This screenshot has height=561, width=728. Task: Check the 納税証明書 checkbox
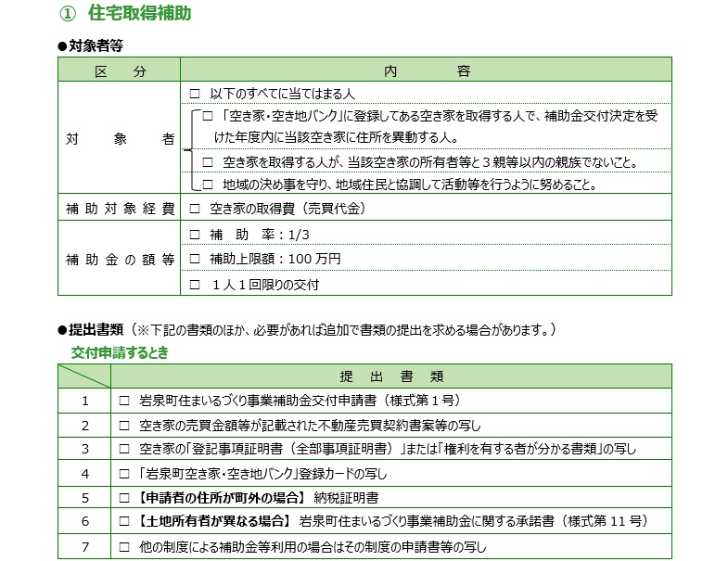[124, 498]
